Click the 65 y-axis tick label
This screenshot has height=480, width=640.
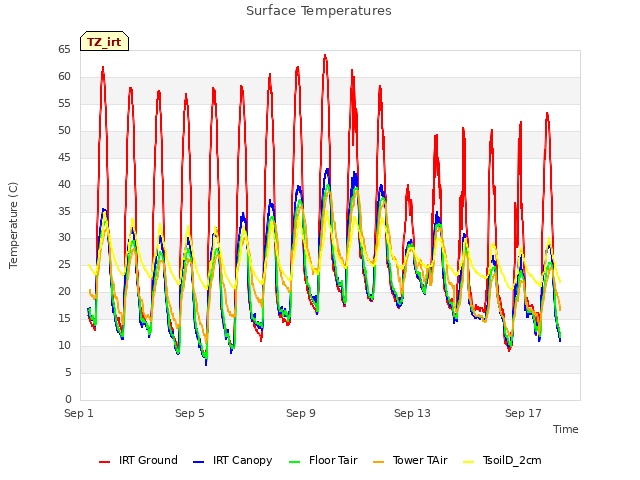(x=64, y=50)
